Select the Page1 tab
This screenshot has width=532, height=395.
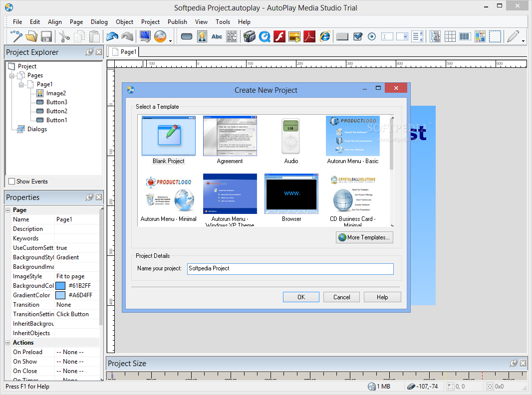[124, 52]
